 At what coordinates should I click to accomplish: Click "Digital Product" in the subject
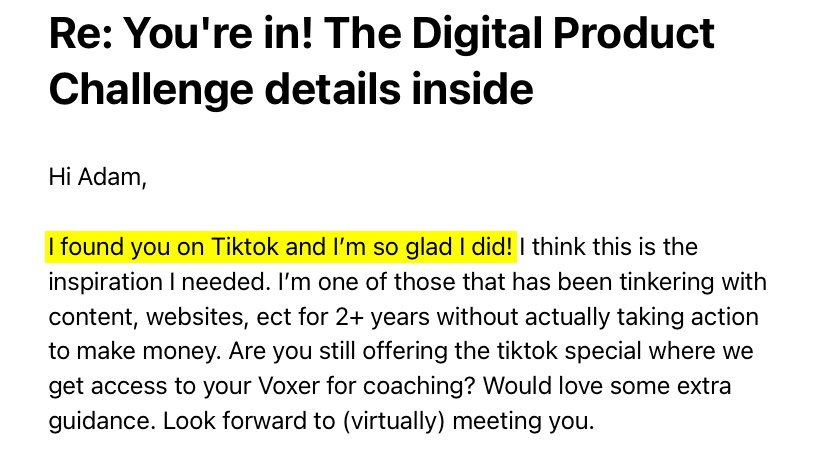(x=562, y=34)
